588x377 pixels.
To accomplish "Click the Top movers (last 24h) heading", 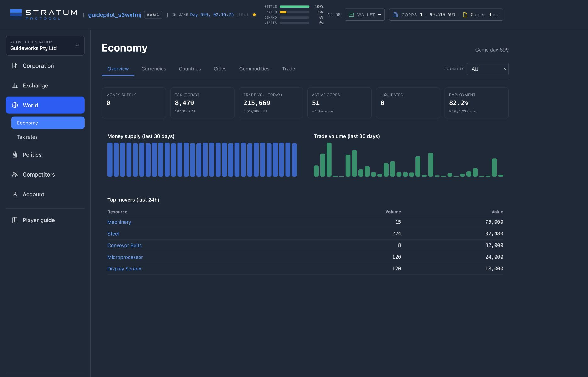I will [133, 200].
